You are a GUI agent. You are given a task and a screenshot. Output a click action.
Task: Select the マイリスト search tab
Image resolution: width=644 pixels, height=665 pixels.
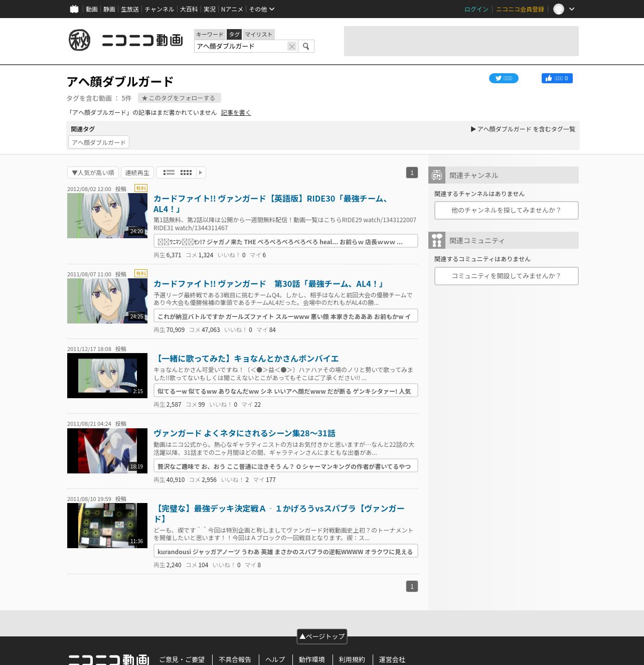259,34
